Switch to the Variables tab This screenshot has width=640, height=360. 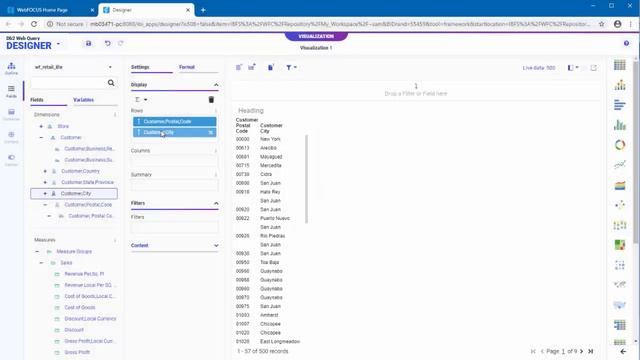click(83, 100)
